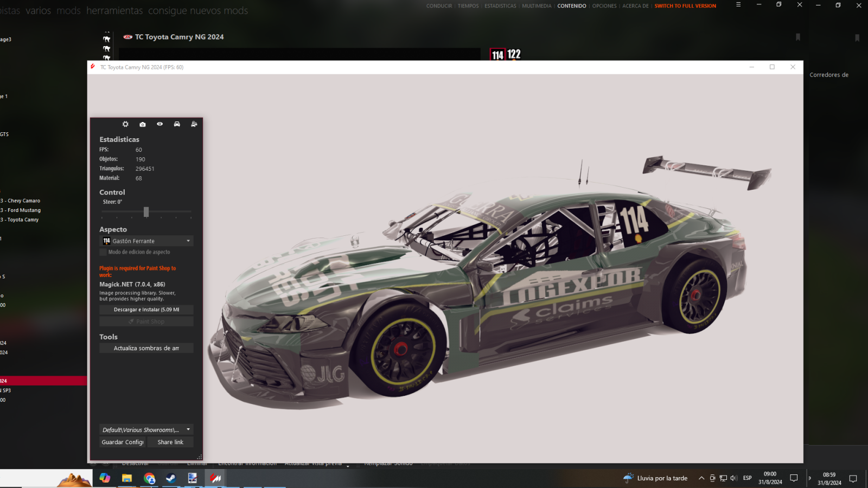
Task: Click the Meet Now tray icon
Action: tap(712, 478)
